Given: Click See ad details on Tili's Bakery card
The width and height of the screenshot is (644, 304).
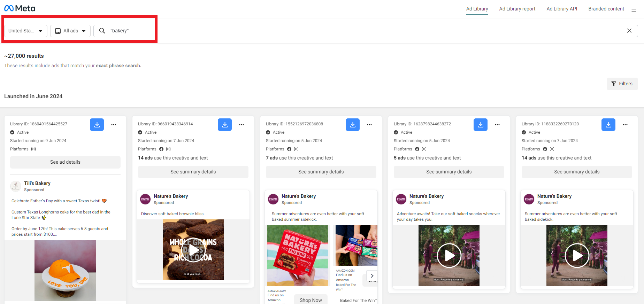Looking at the screenshot, I should 65,162.
